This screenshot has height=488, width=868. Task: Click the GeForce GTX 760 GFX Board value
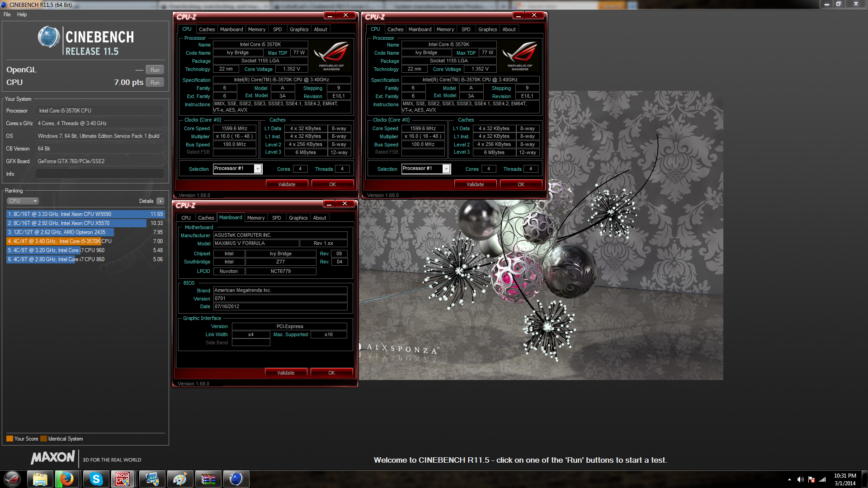click(100, 161)
